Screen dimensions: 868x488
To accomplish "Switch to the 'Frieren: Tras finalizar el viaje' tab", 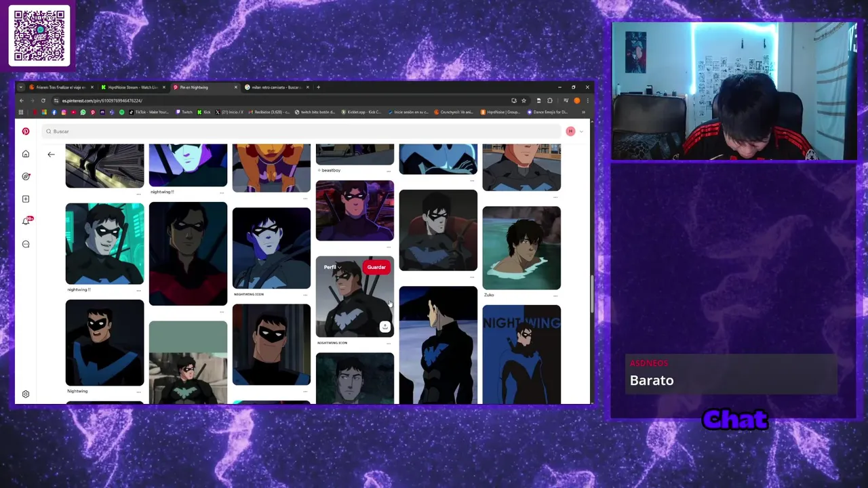I will (x=61, y=87).
